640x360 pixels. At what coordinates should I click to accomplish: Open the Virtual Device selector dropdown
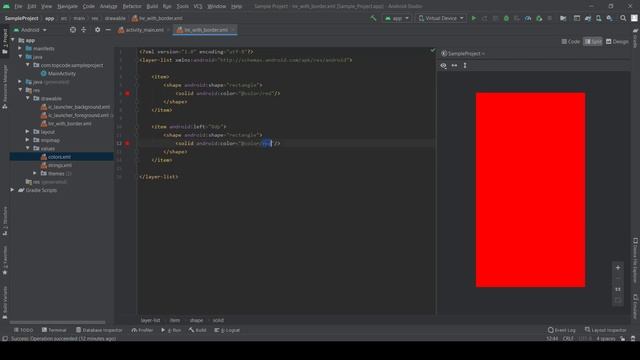[x=441, y=18]
